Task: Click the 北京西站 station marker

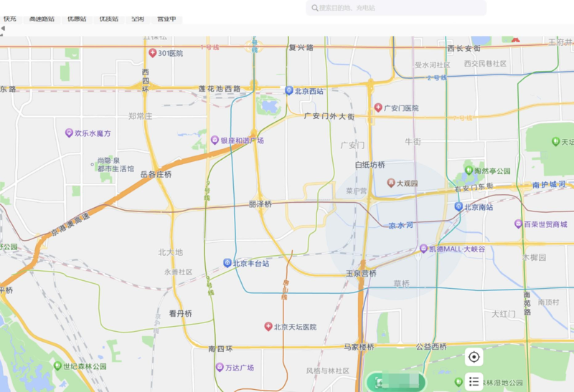Action: [289, 91]
